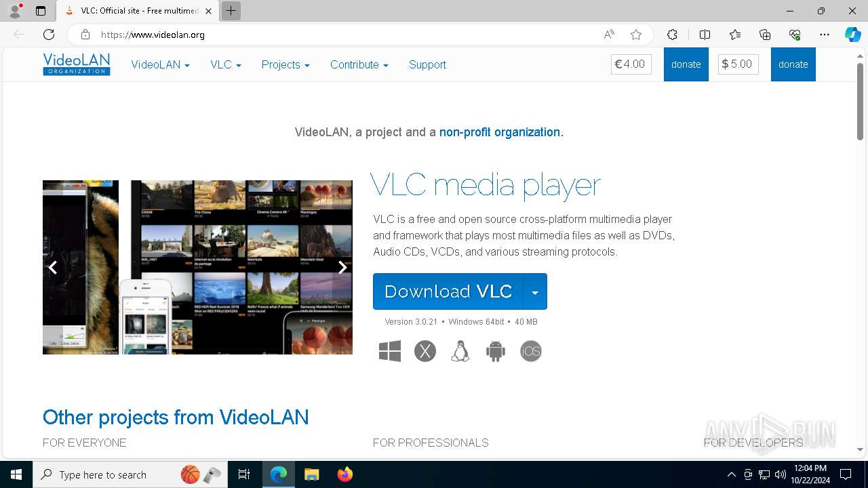Image resolution: width=868 pixels, height=488 pixels.
Task: Open the taskbar clock and date
Action: [x=810, y=474]
